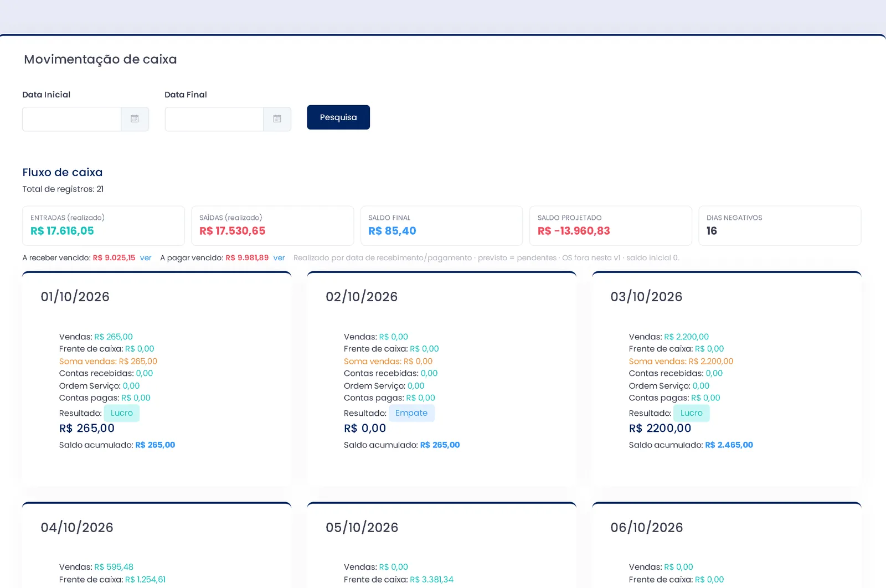Click Frente de caixa R$ 3.381,34 on 05/10/2026 card
The width and height of the screenshot is (886, 588).
pos(399,580)
